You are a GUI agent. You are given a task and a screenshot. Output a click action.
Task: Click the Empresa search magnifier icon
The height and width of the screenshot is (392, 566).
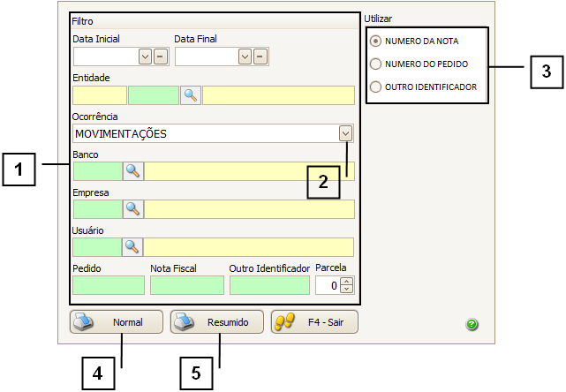click(x=132, y=209)
